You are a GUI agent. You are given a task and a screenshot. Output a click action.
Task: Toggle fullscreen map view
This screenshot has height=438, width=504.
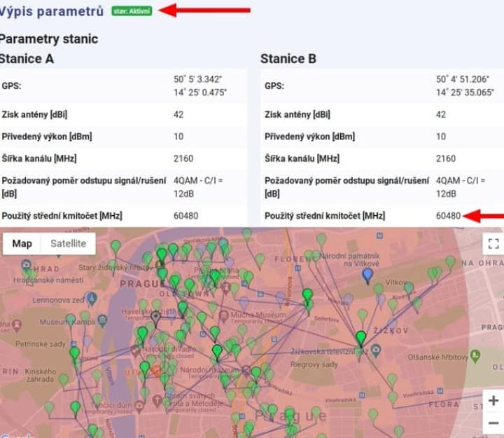(x=493, y=244)
